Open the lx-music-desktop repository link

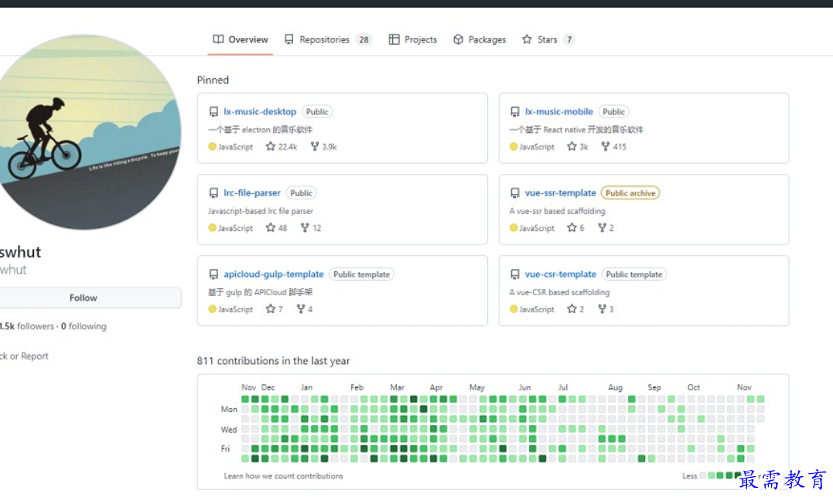click(x=260, y=111)
